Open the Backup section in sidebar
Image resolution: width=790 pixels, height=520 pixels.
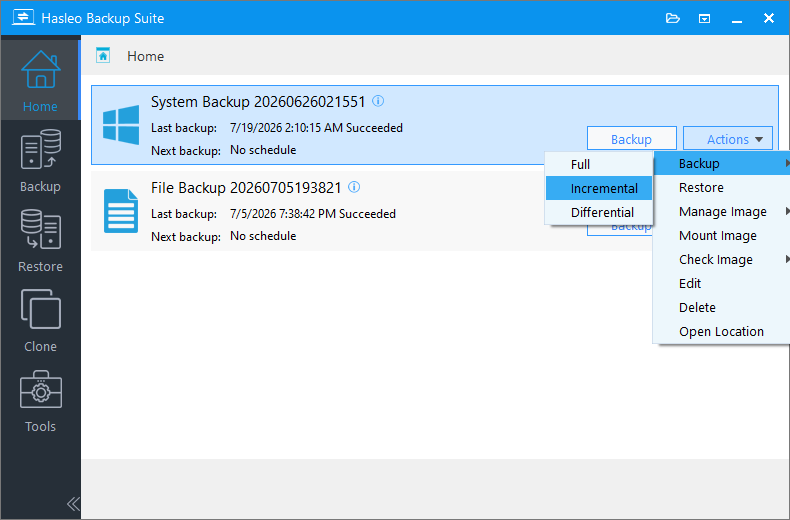pos(40,161)
